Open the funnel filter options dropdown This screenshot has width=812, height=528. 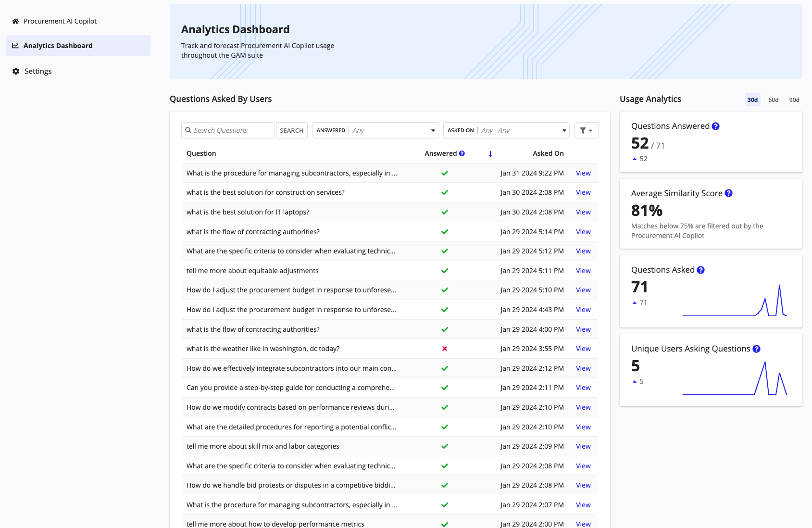(x=587, y=130)
